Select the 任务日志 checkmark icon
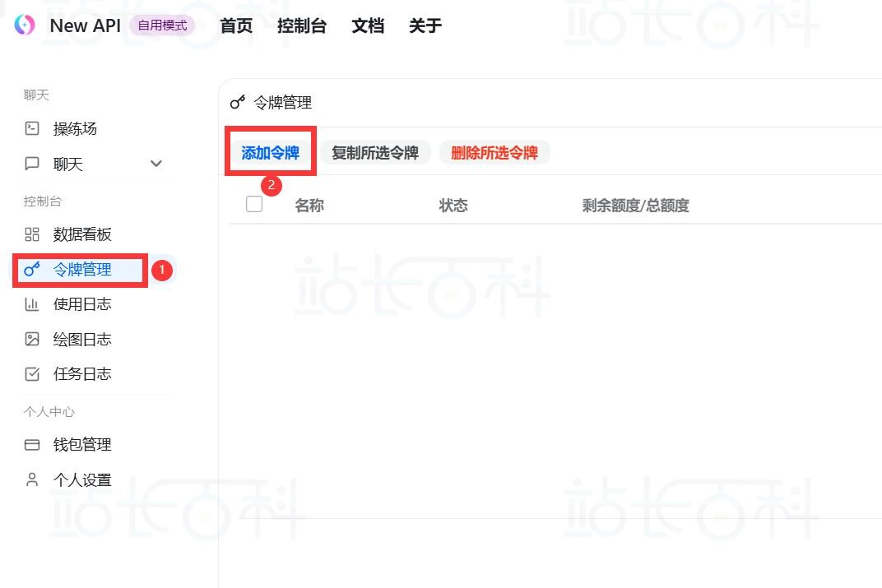The width and height of the screenshot is (882, 588). (32, 374)
